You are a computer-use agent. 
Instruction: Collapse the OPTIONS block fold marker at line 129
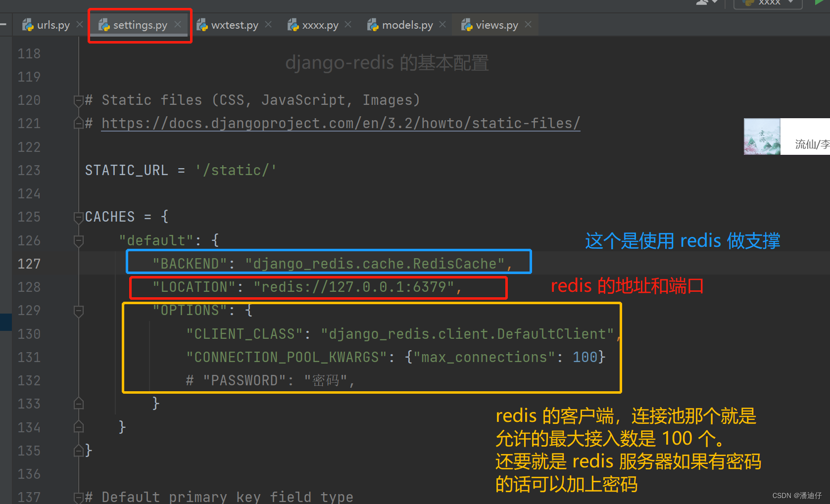(78, 311)
